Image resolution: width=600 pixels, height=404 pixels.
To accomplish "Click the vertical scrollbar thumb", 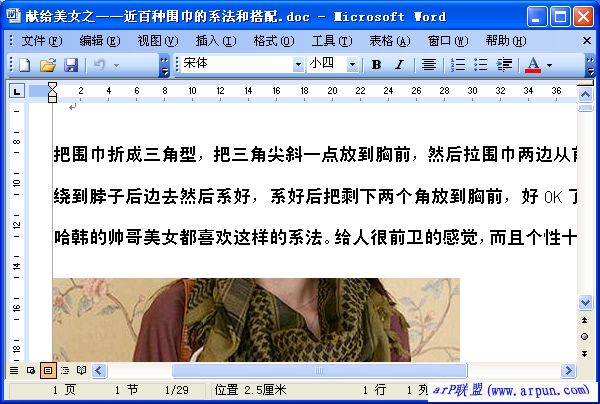I will tap(585, 108).
